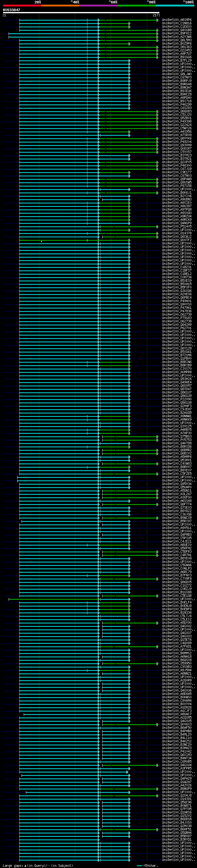Click hit UniRef100_P49204
The width and height of the screenshot is (197, 868).
177,142
